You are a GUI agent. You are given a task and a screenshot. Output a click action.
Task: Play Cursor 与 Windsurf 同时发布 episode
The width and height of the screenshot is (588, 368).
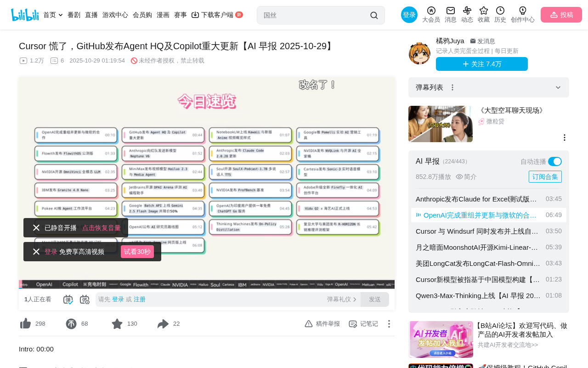pyautogui.click(x=489, y=231)
